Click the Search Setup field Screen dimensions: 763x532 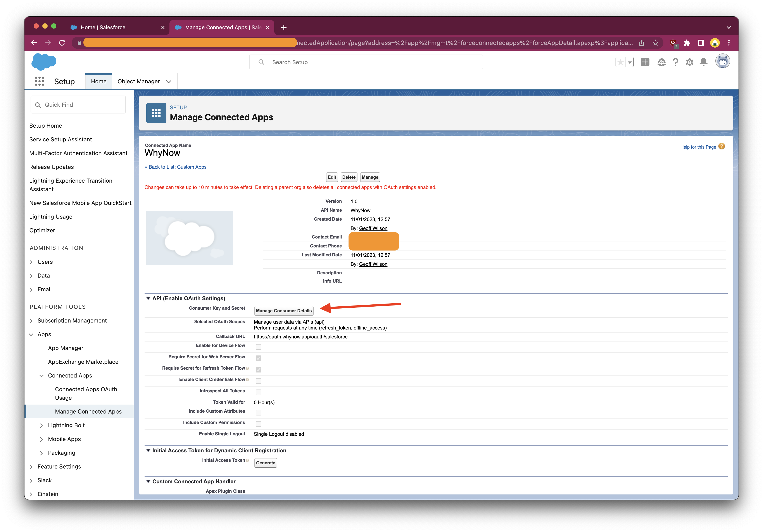(366, 62)
